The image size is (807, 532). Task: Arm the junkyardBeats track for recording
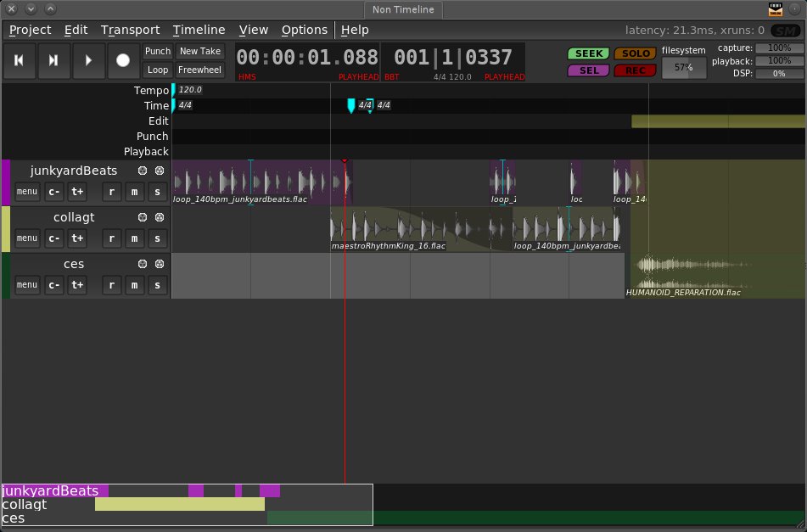point(113,192)
